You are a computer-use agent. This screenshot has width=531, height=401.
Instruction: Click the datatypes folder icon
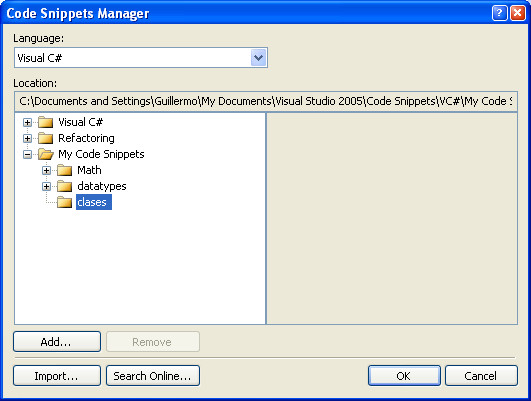click(x=64, y=186)
